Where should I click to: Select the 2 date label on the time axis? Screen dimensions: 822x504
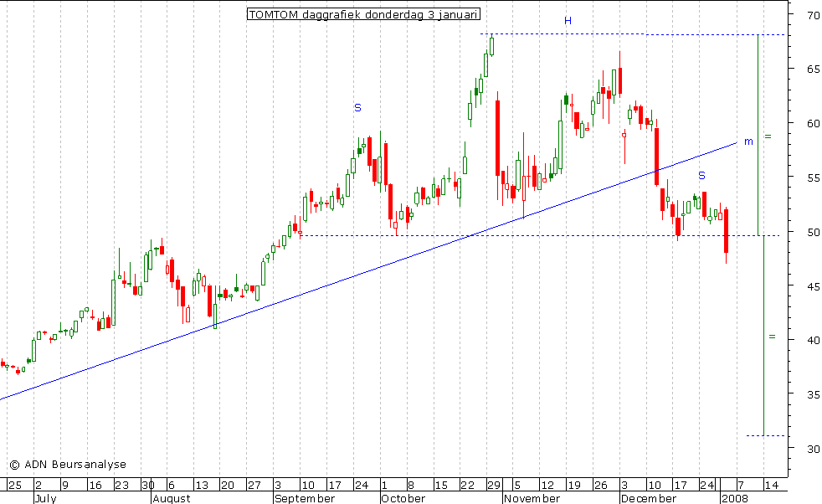[39, 485]
